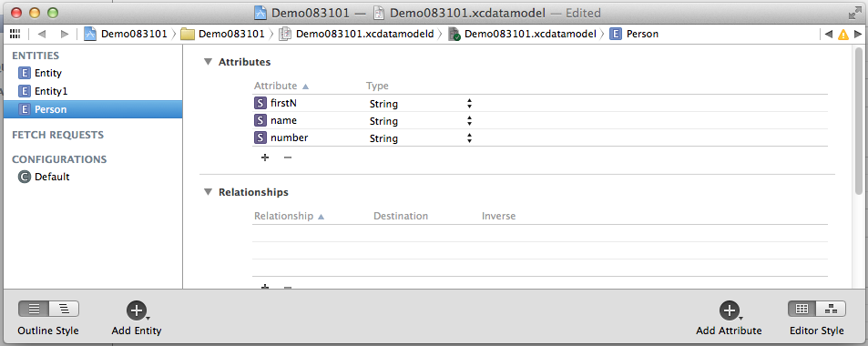Click the Add Attribute button
The height and width of the screenshot is (346, 868).
pyautogui.click(x=729, y=310)
